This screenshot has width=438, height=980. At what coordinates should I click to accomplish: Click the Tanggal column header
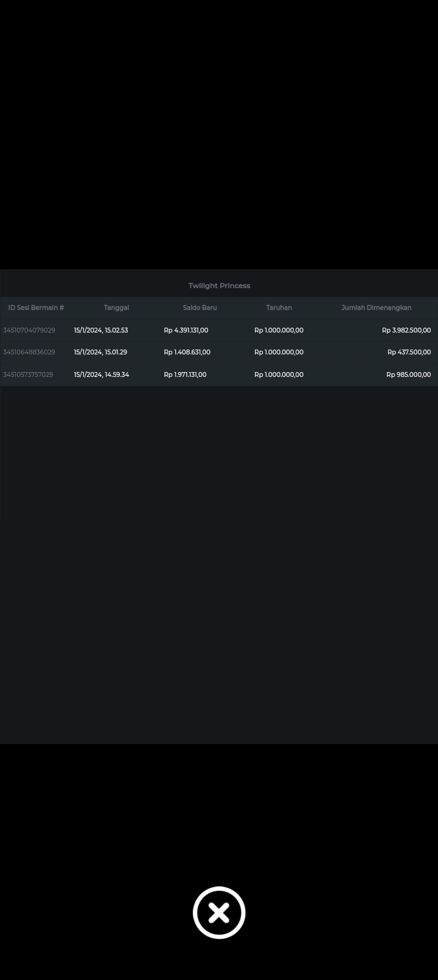(x=116, y=308)
